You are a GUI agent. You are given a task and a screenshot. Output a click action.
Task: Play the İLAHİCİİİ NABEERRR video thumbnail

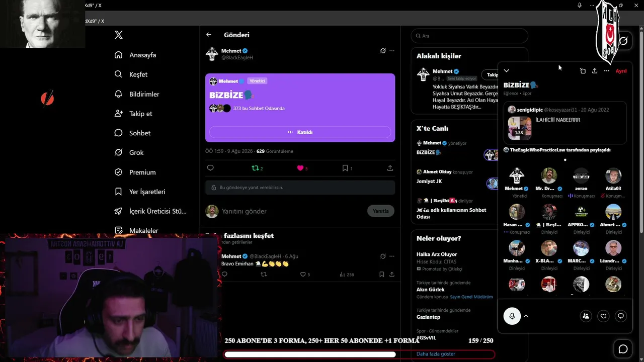pyautogui.click(x=520, y=128)
